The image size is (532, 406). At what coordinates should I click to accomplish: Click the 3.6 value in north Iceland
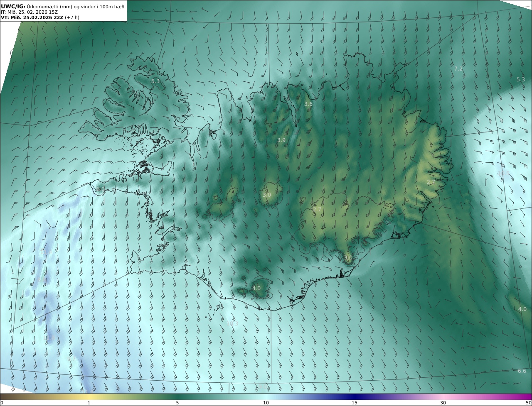pos(308,104)
